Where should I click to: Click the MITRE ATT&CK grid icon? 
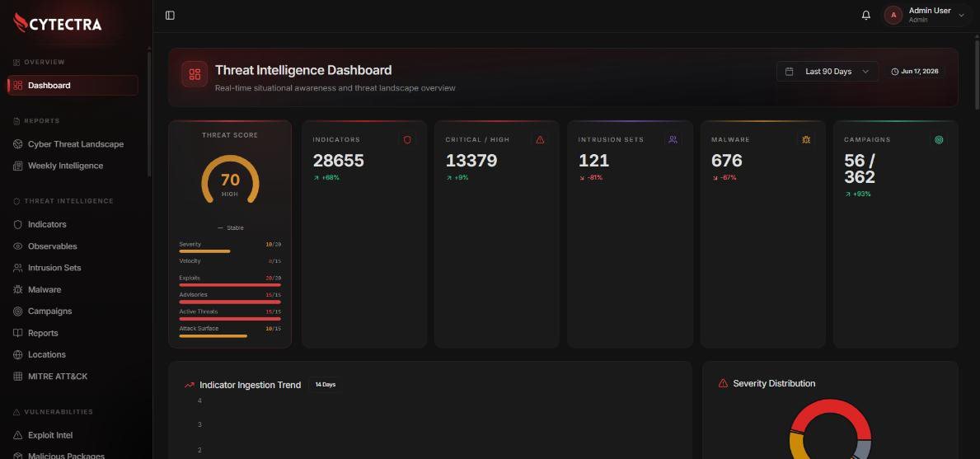17,377
